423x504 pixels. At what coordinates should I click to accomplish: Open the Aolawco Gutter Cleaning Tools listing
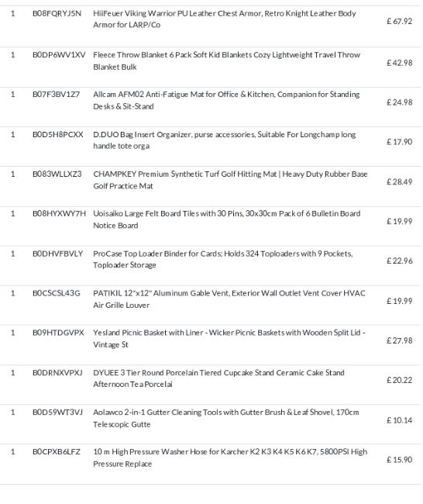(x=226, y=418)
